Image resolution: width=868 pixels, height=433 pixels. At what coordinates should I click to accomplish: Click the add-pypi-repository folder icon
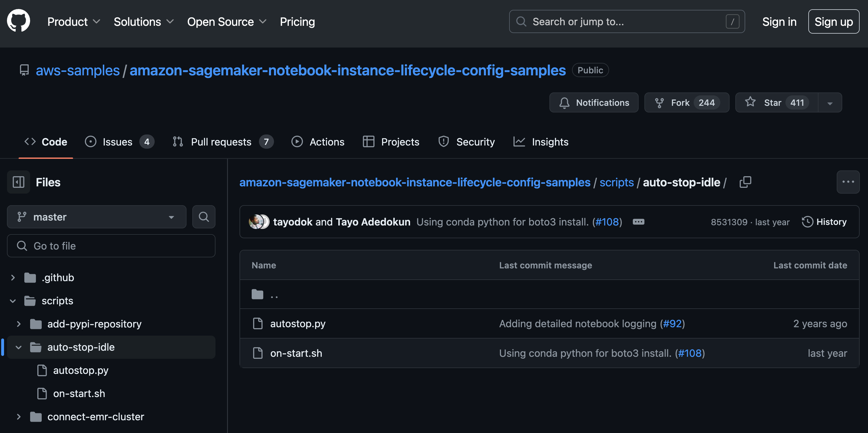(x=36, y=324)
